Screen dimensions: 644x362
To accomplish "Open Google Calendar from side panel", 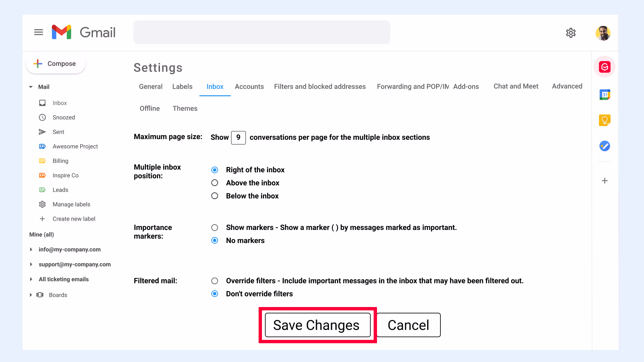I will [604, 94].
